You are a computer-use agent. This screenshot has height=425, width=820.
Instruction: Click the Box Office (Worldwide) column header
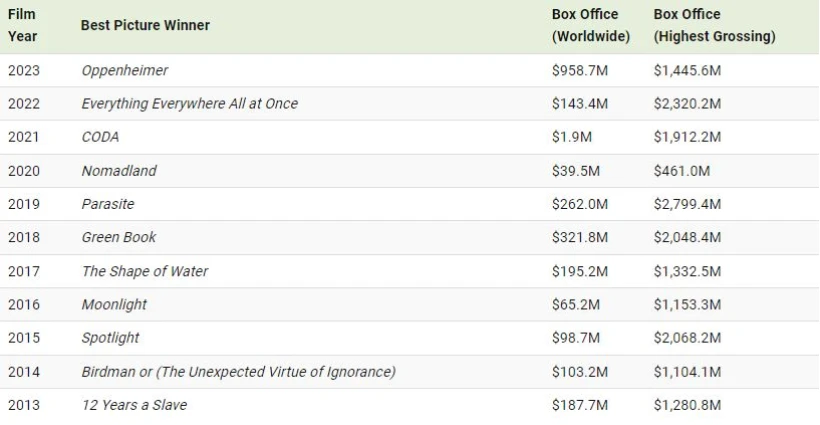pos(591,25)
